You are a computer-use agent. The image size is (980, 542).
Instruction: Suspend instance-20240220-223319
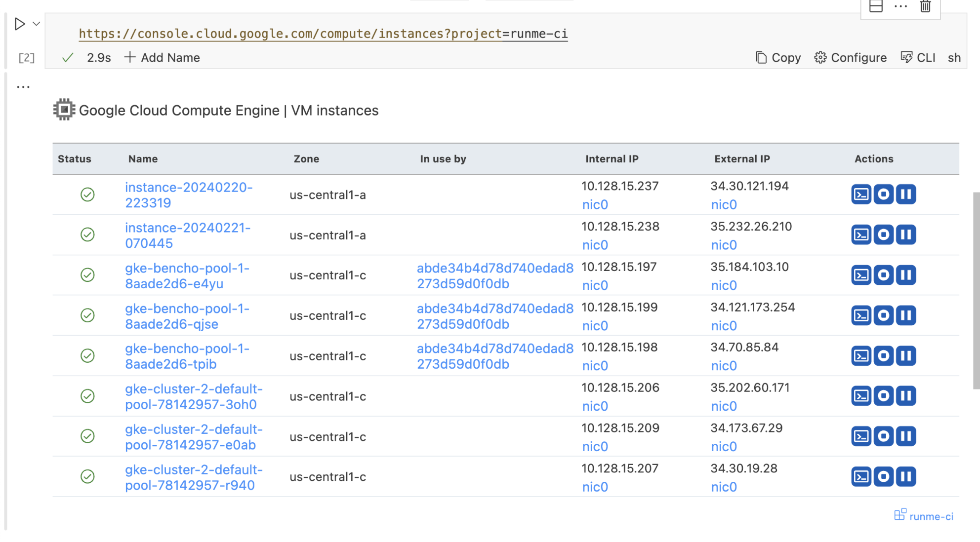906,194
